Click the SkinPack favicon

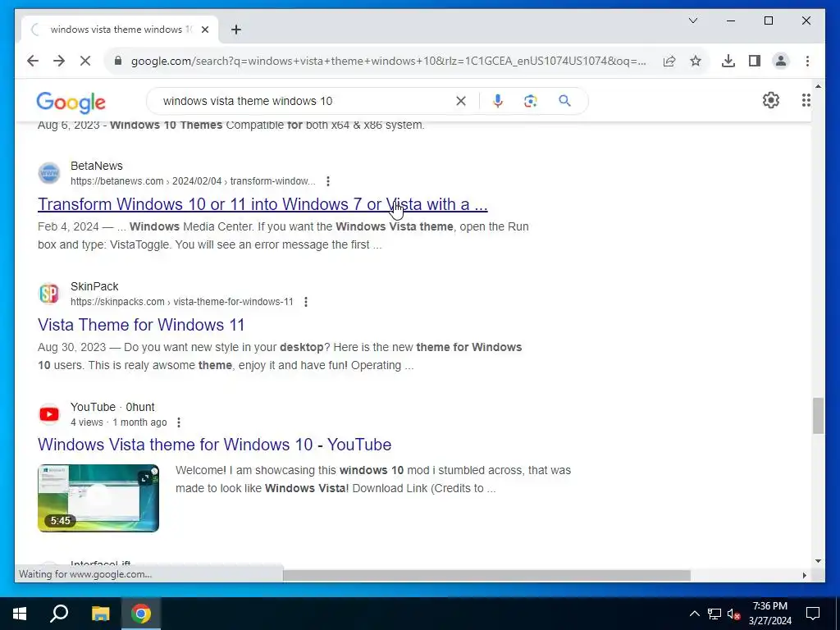click(x=48, y=294)
